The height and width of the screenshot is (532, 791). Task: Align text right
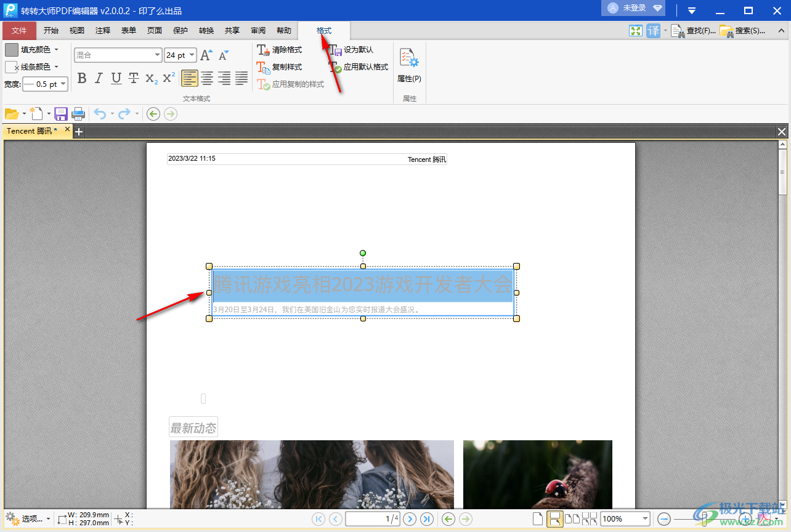coord(224,78)
